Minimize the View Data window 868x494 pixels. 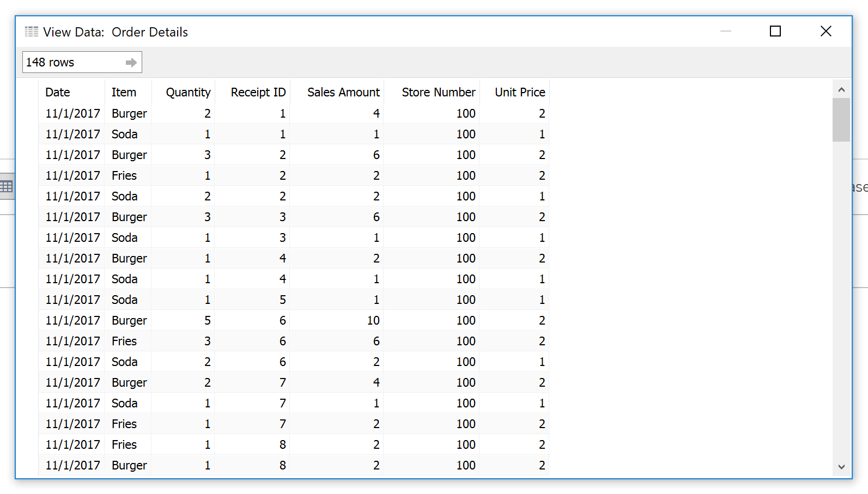pyautogui.click(x=725, y=32)
